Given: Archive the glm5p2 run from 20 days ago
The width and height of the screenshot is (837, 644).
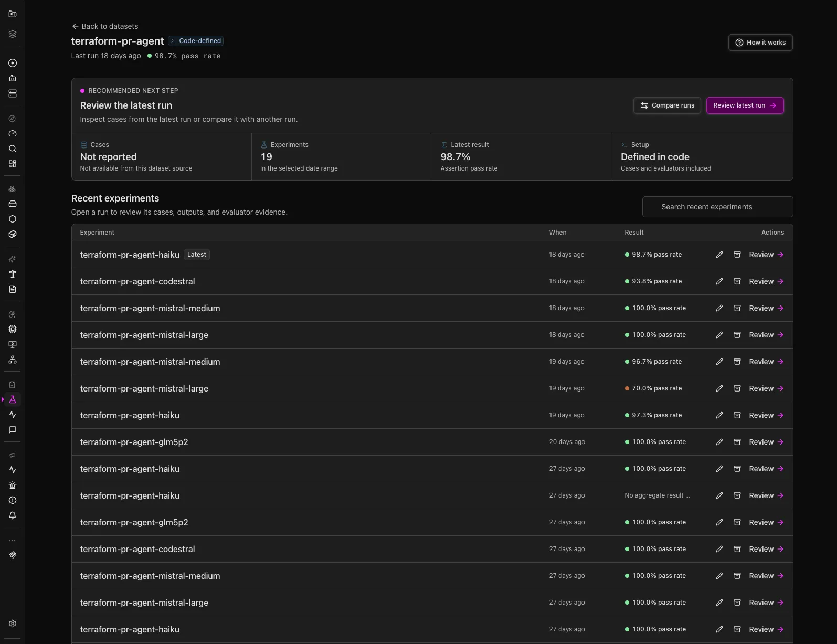Looking at the screenshot, I should click(x=737, y=442).
